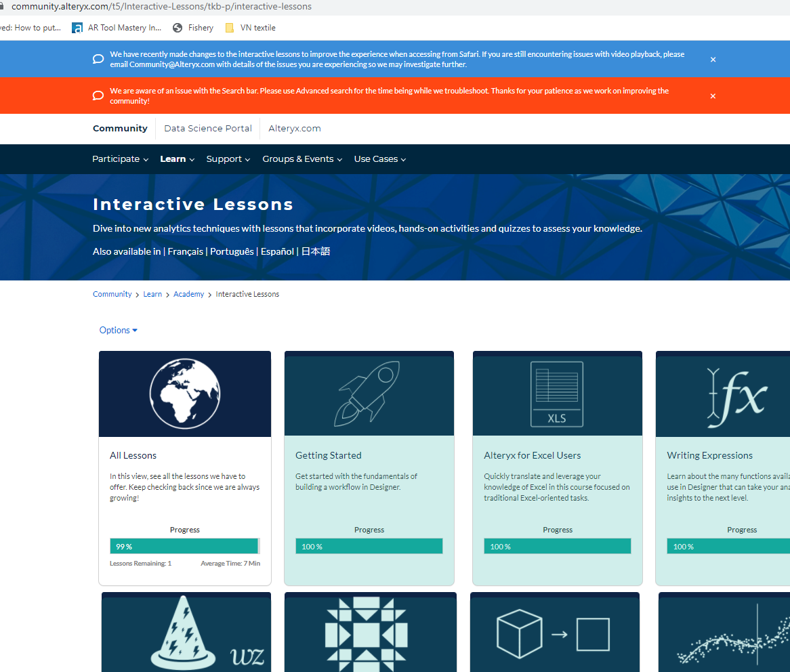
Task: Expand the Use Cases menu
Action: click(379, 159)
